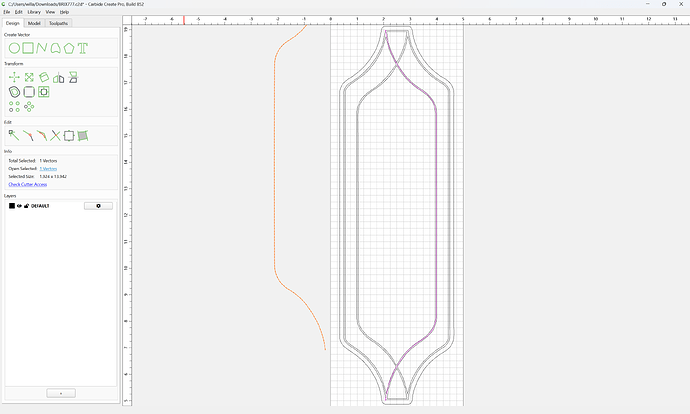Activate the Node Edit tool

coord(14,136)
